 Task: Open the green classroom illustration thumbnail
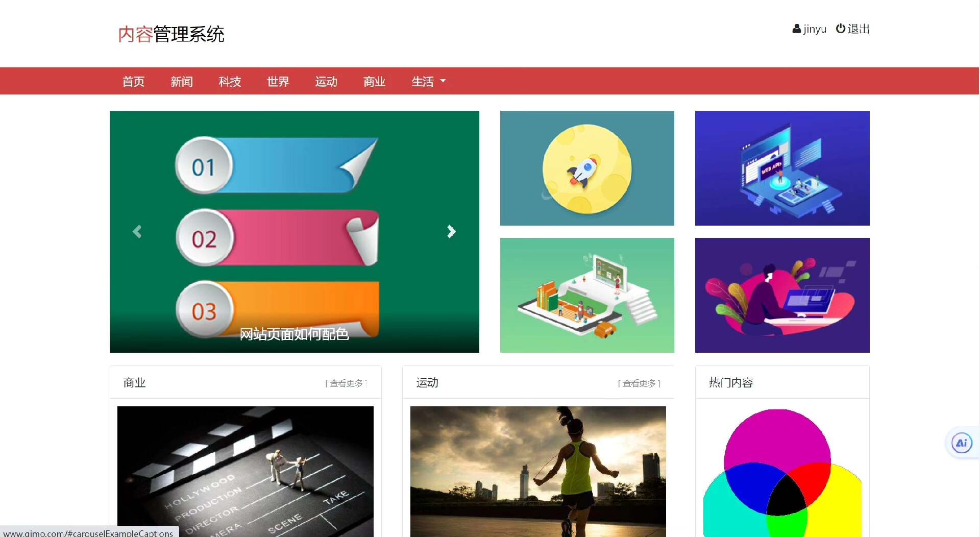pyautogui.click(x=587, y=295)
